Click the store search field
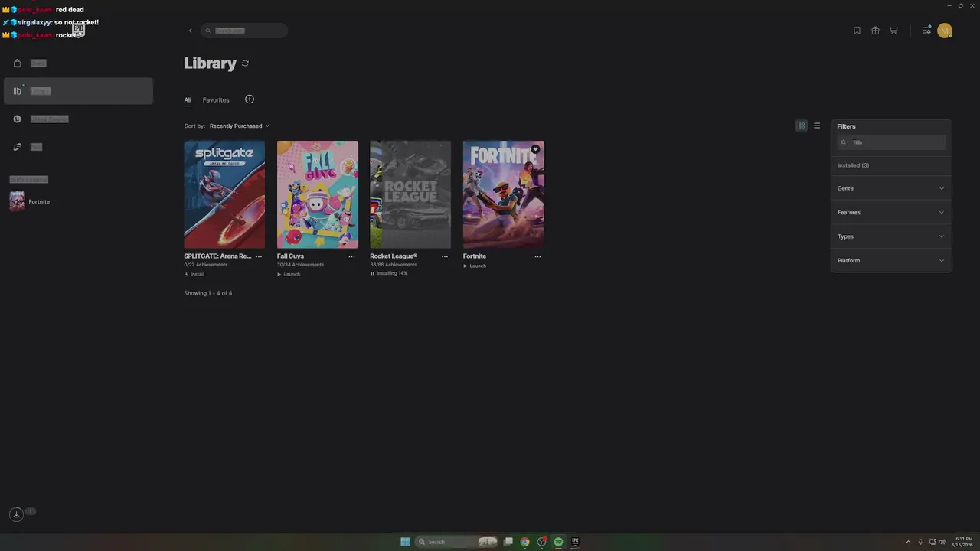Image resolution: width=980 pixels, height=551 pixels. tap(244, 31)
